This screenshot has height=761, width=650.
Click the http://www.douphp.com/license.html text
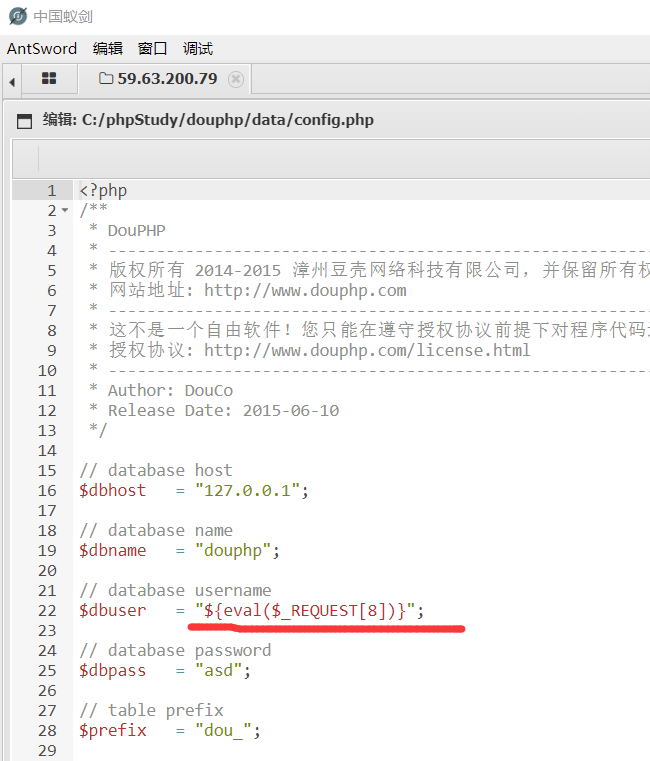pos(367,350)
